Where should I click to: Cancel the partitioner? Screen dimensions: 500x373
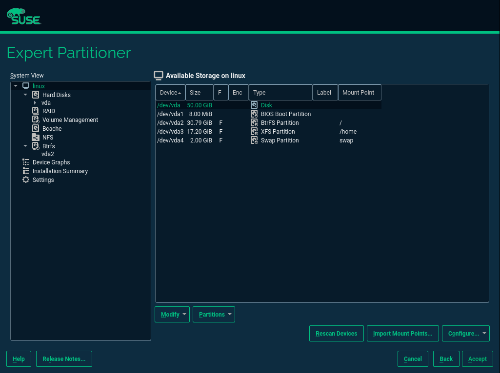click(x=413, y=359)
